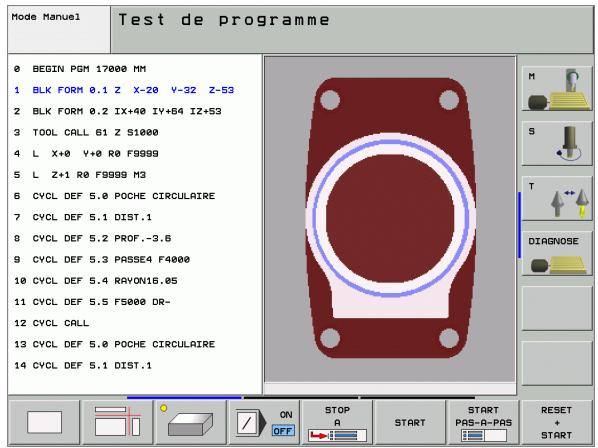Select the blank rectangle view softkey
Viewport: 598px width, 448px height.
(44, 422)
